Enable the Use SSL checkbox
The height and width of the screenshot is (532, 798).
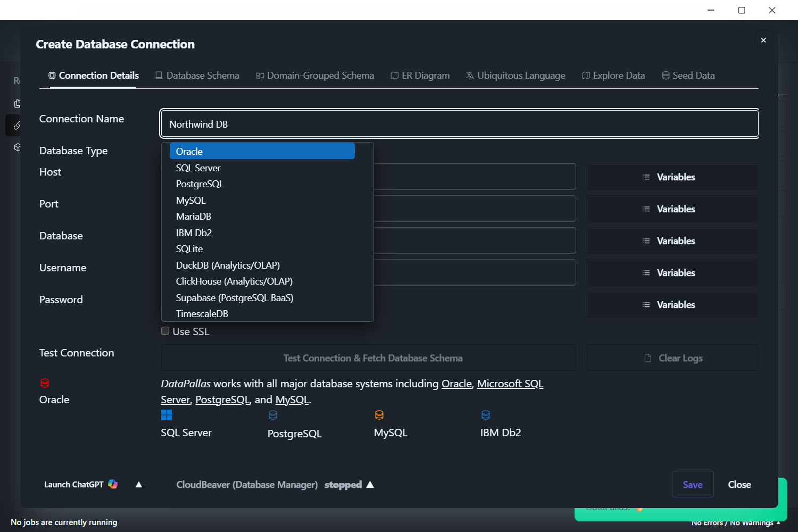165,331
